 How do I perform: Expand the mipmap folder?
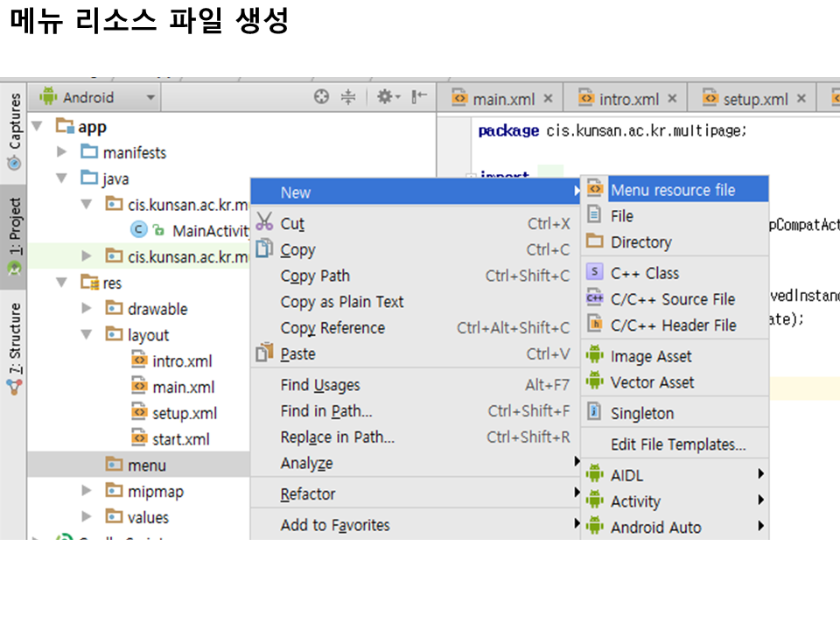87,491
